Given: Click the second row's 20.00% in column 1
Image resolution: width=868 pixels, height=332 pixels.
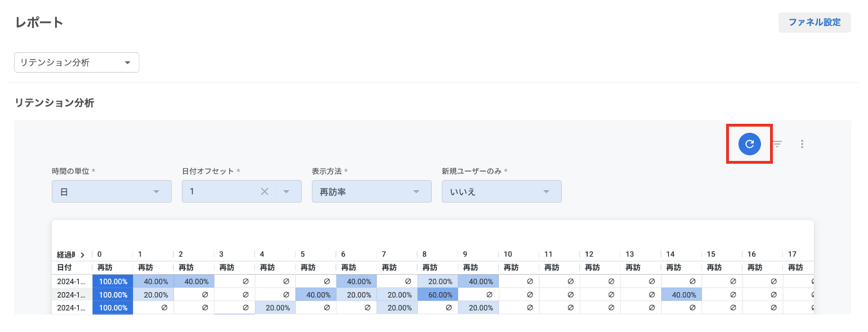Looking at the screenshot, I should point(153,294).
